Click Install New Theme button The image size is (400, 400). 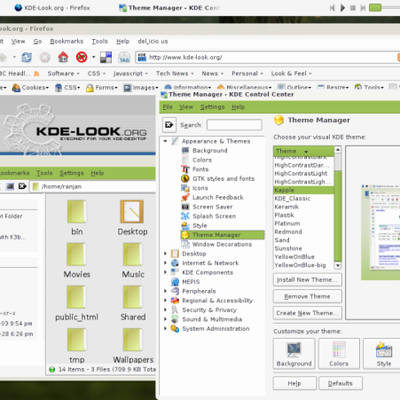click(x=307, y=280)
